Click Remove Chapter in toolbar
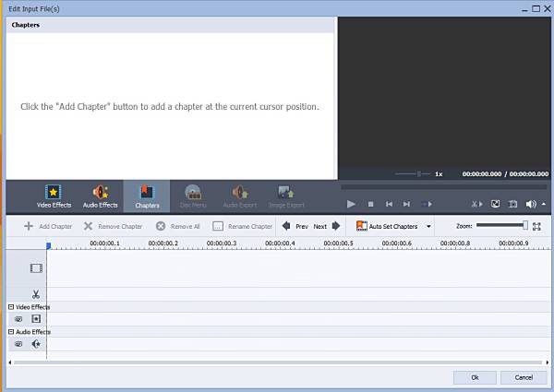The width and height of the screenshot is (554, 392). point(113,226)
